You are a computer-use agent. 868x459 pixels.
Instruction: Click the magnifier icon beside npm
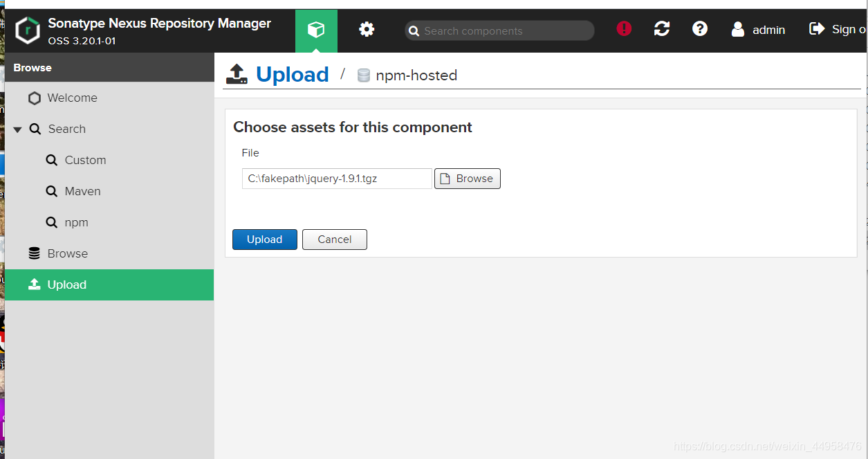52,223
